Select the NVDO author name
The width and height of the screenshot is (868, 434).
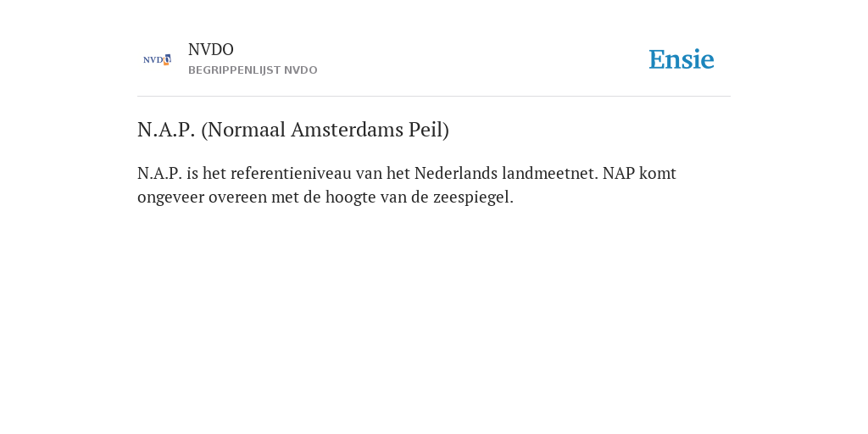point(211,49)
